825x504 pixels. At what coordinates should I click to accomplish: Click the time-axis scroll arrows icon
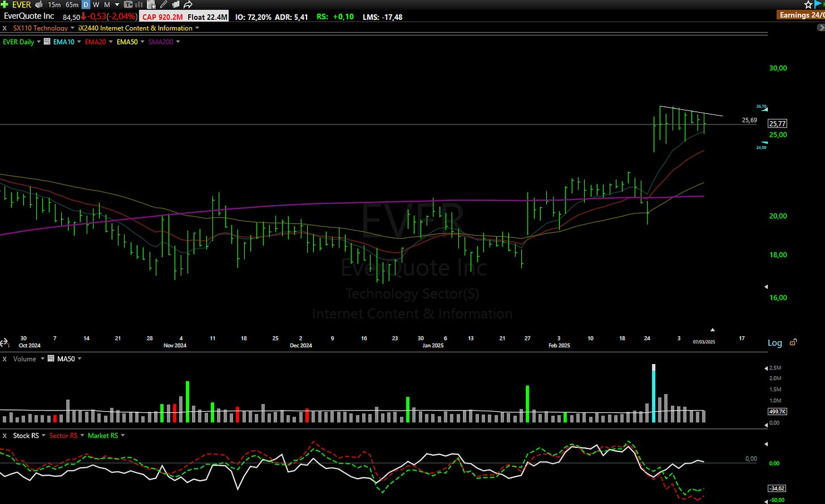(x=4, y=343)
